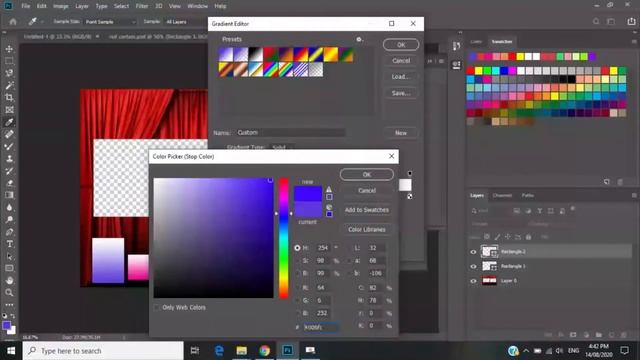This screenshot has height=360, width=640.
Task: Select the Horizontal Type tool
Action: click(x=9, y=244)
